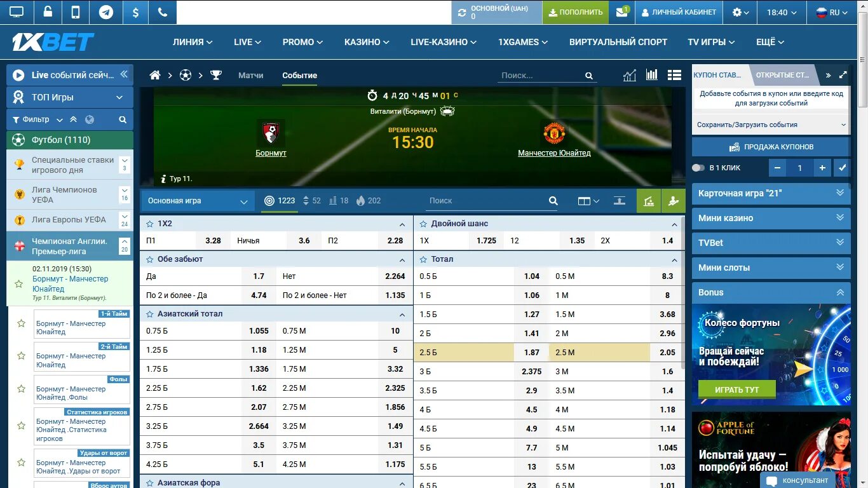Click the magnifier in markets search
Viewport: 868px width, 488px height.
pyautogui.click(x=553, y=201)
